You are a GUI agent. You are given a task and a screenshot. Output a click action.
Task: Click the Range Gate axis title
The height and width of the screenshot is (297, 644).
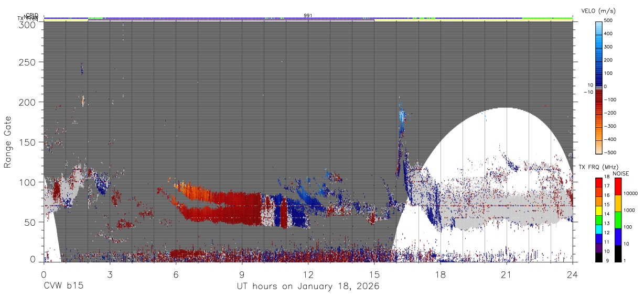tap(8, 142)
